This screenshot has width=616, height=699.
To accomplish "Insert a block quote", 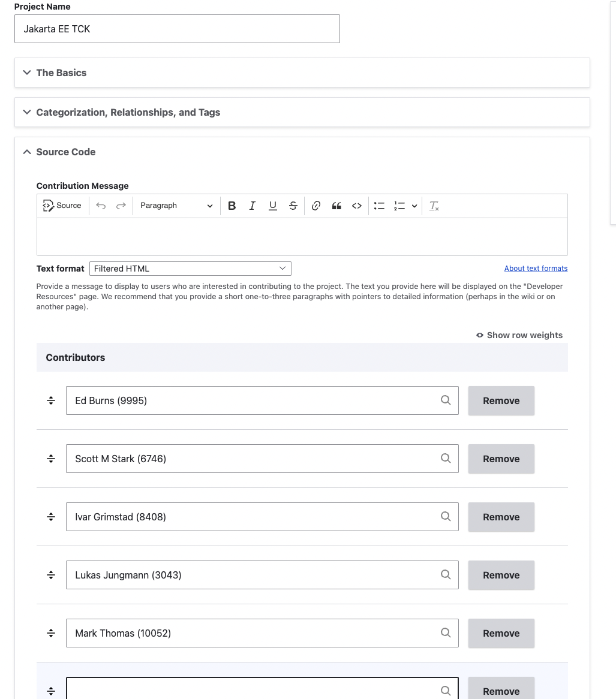I will 336,206.
